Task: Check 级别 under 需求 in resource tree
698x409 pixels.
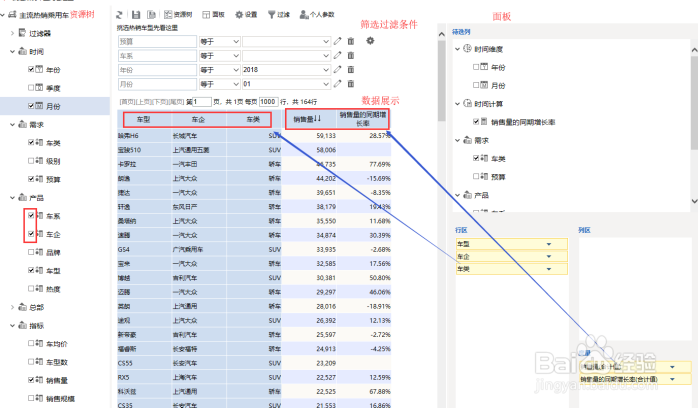Action: pyautogui.click(x=31, y=161)
